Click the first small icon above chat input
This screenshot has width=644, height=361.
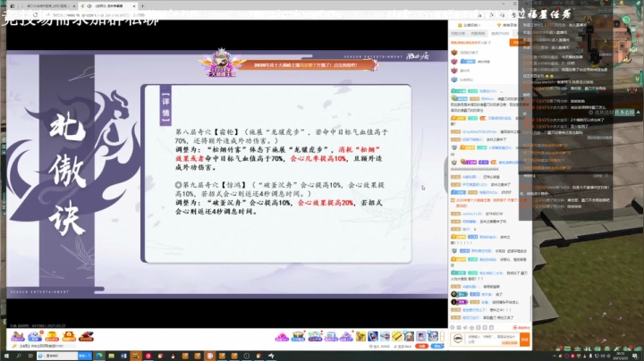(453, 328)
